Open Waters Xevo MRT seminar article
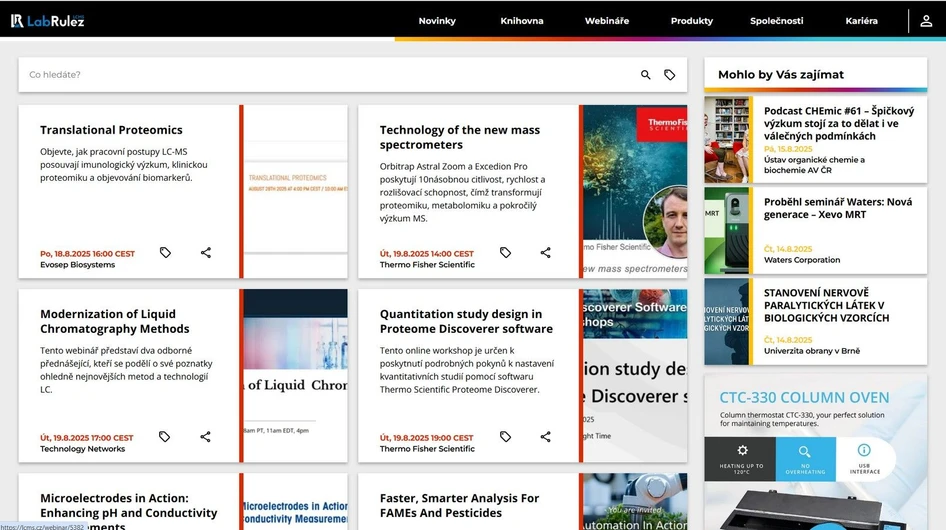This screenshot has height=530, width=946. click(x=837, y=208)
